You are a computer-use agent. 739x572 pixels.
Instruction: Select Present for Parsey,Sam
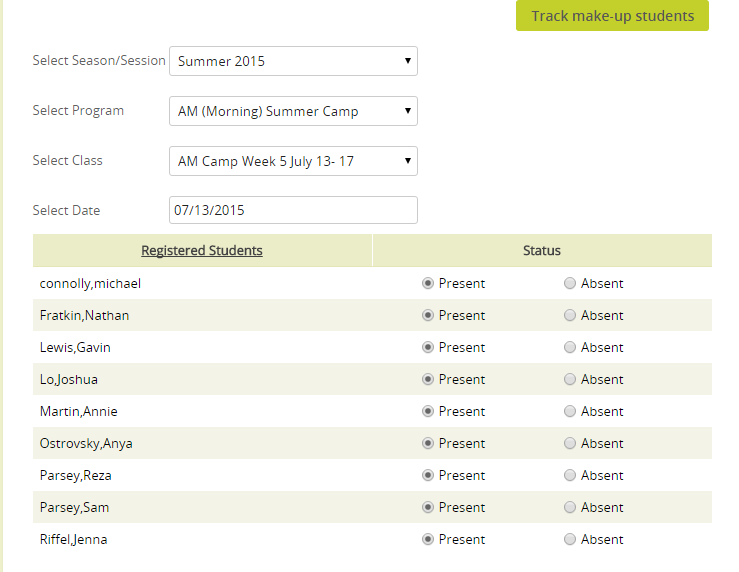point(427,507)
